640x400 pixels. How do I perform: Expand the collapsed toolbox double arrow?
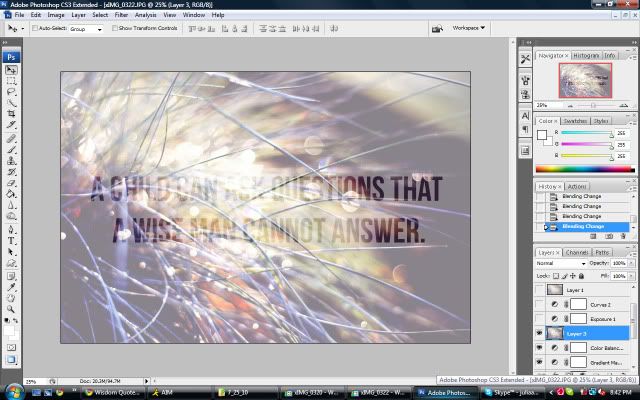coord(4,42)
